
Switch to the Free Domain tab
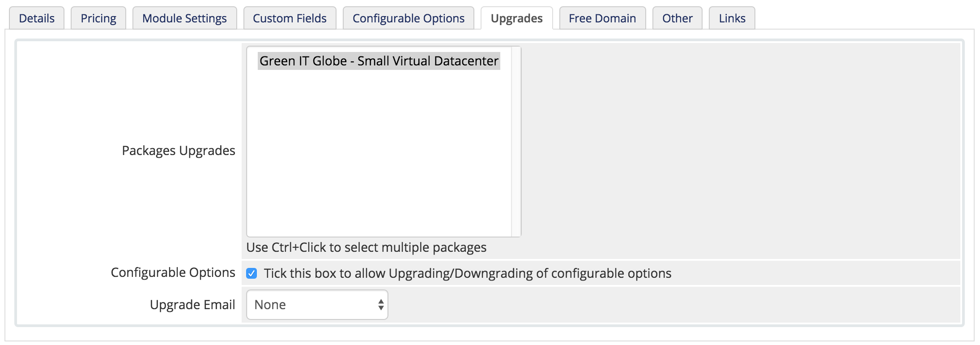(x=602, y=18)
